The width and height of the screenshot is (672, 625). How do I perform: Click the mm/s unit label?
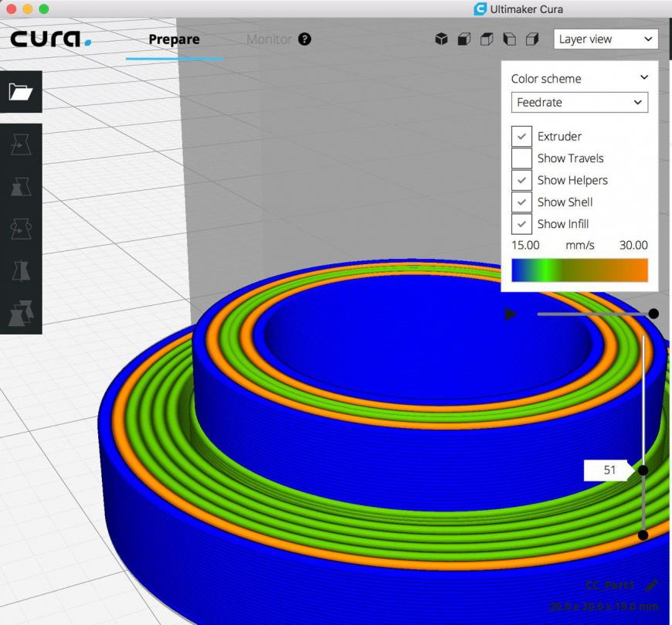tap(579, 245)
